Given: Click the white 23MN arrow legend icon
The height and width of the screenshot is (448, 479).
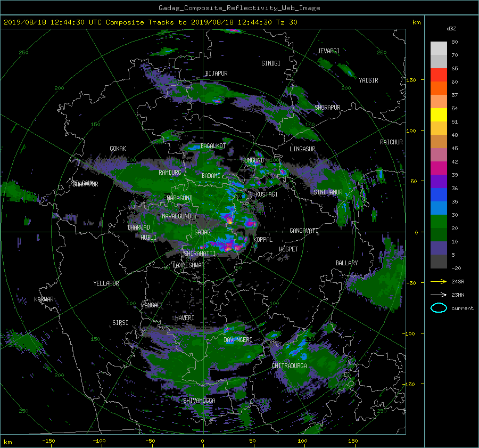Looking at the screenshot, I should [439, 295].
